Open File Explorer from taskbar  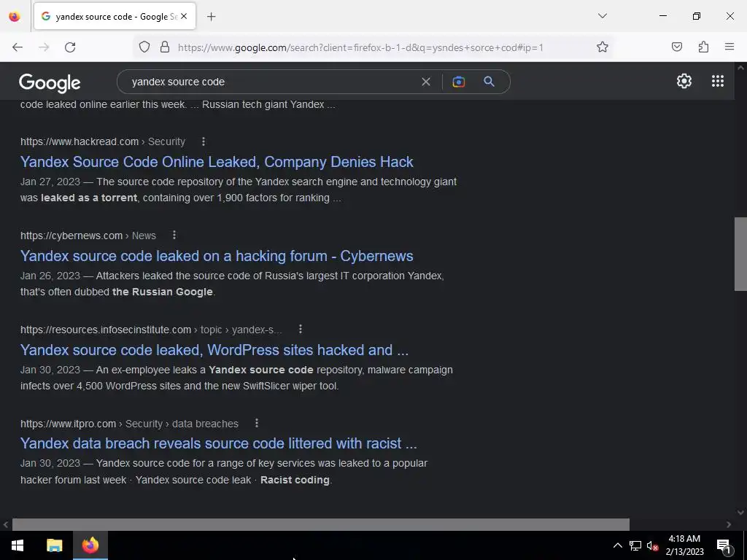tap(54, 545)
